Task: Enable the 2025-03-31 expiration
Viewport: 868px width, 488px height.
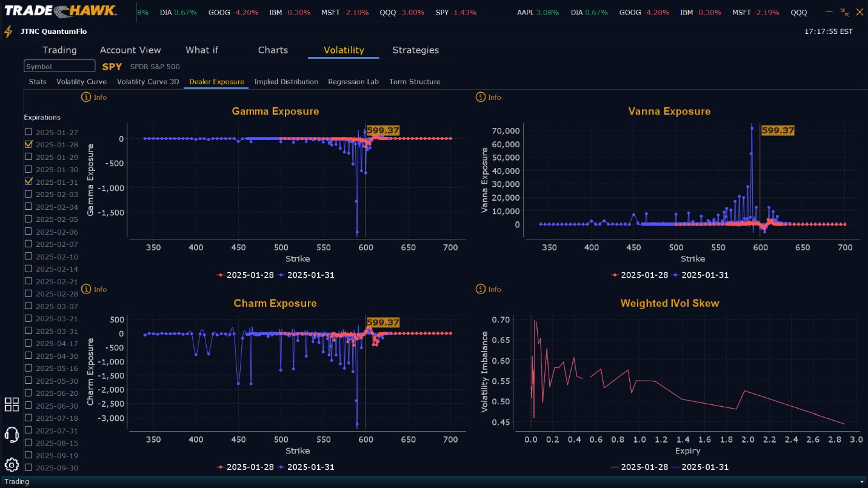Action: 28,331
